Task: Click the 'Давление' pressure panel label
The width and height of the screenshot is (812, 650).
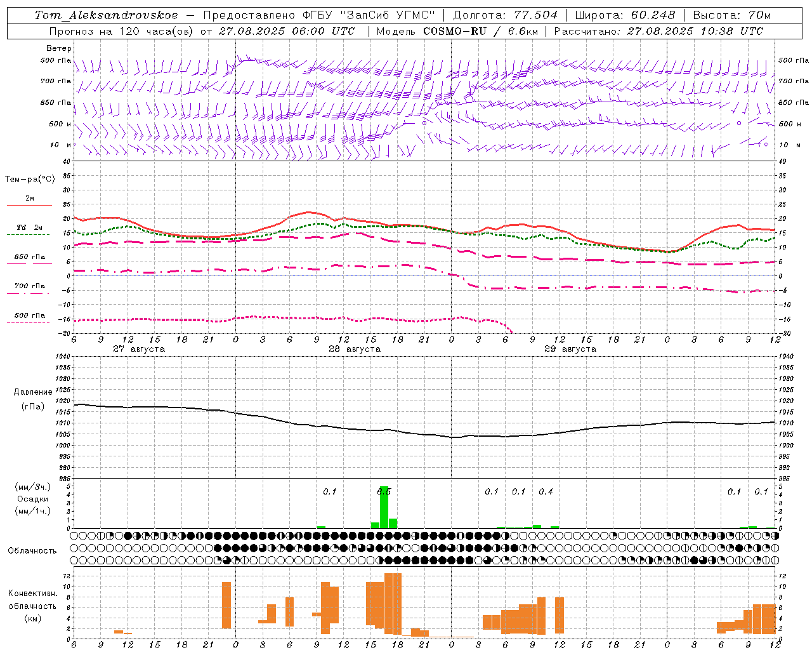Action: coord(33,392)
